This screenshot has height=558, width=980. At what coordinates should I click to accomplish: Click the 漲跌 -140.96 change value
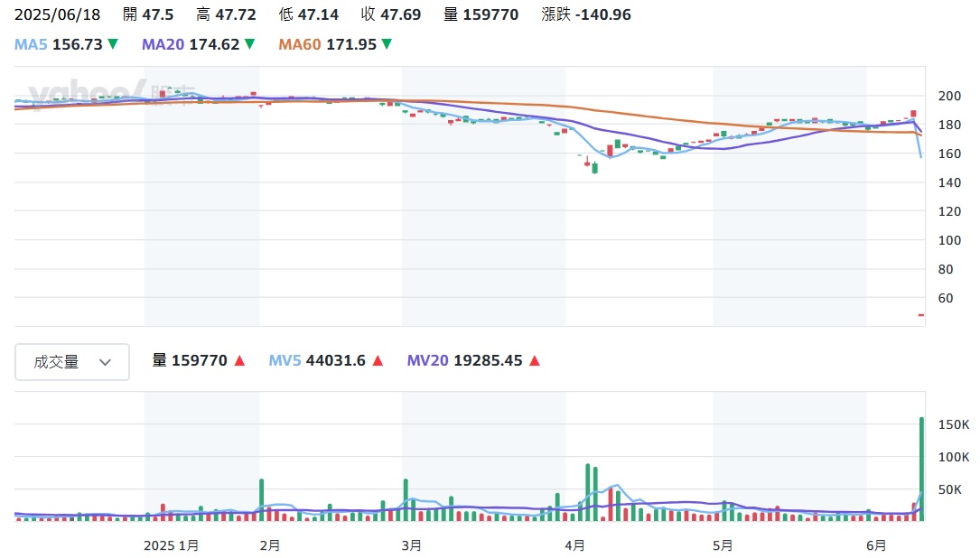586,14
